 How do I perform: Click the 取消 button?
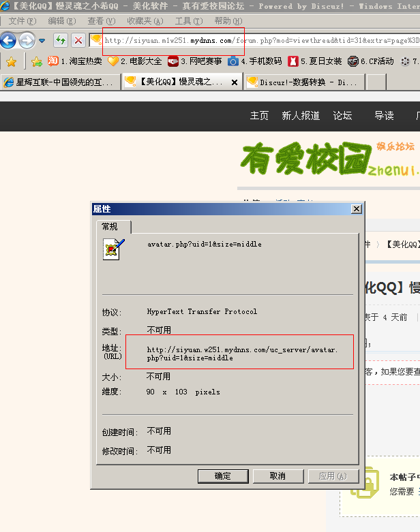[278, 476]
